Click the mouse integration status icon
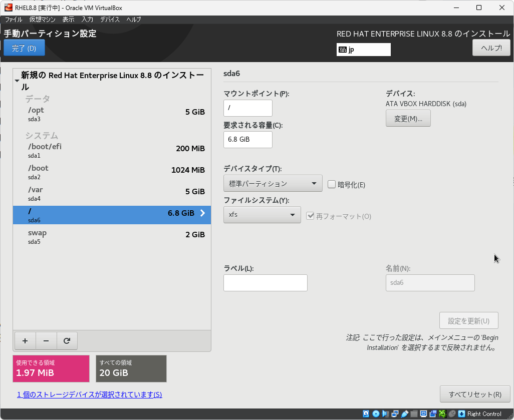This screenshot has width=514, height=420. tap(452, 414)
